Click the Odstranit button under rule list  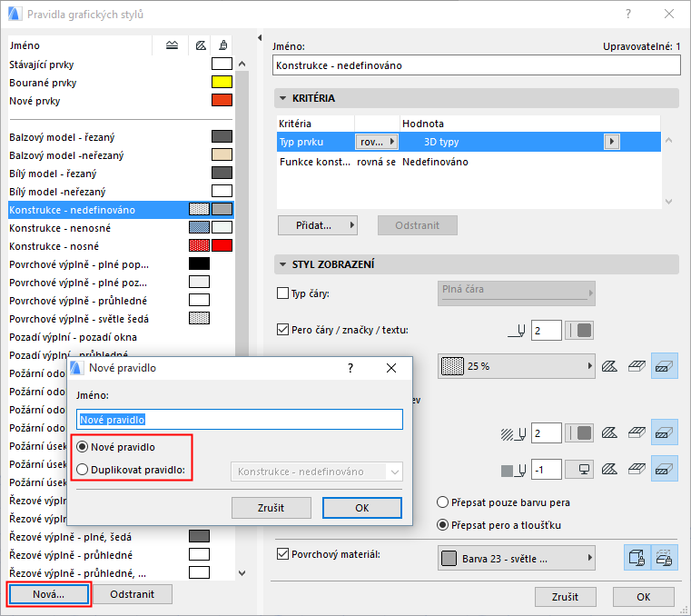(x=133, y=594)
